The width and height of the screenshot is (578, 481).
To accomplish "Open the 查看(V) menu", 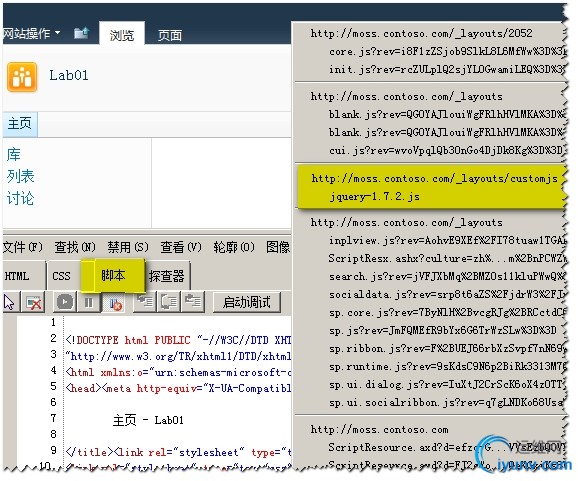I will (181, 247).
